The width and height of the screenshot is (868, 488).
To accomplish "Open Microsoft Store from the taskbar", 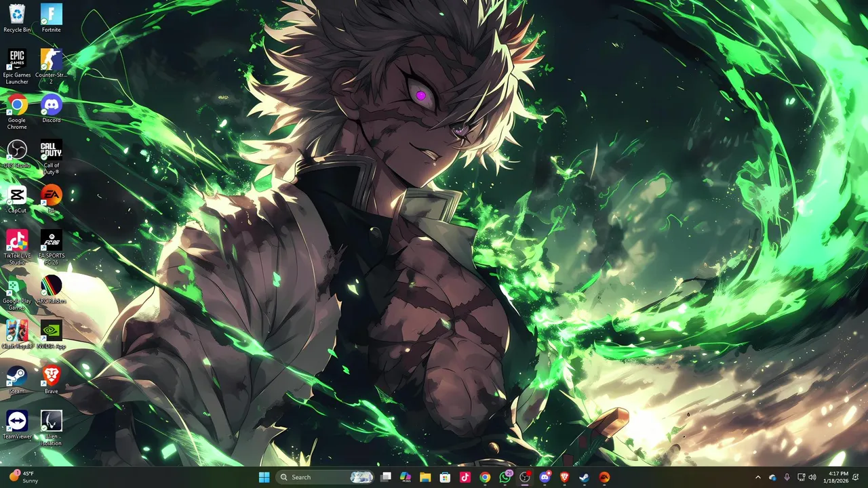I will [445, 477].
